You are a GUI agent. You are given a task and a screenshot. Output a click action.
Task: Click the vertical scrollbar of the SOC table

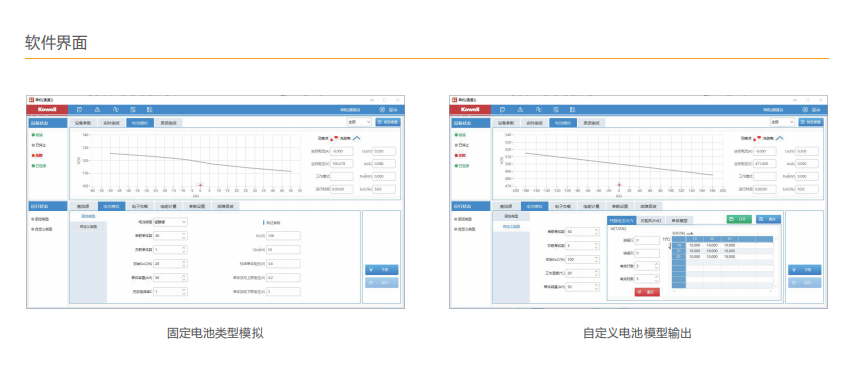(777, 262)
